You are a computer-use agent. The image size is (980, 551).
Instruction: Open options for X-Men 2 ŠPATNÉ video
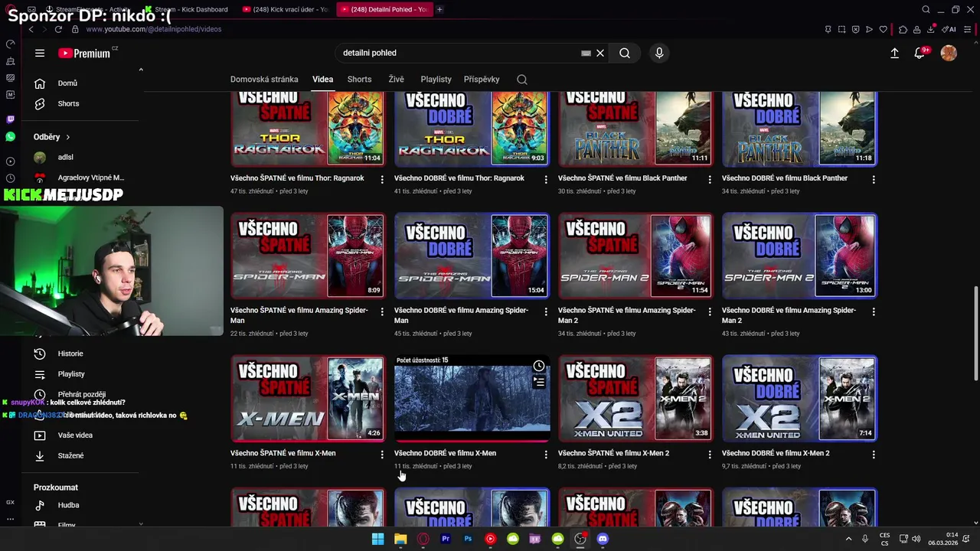point(710,455)
